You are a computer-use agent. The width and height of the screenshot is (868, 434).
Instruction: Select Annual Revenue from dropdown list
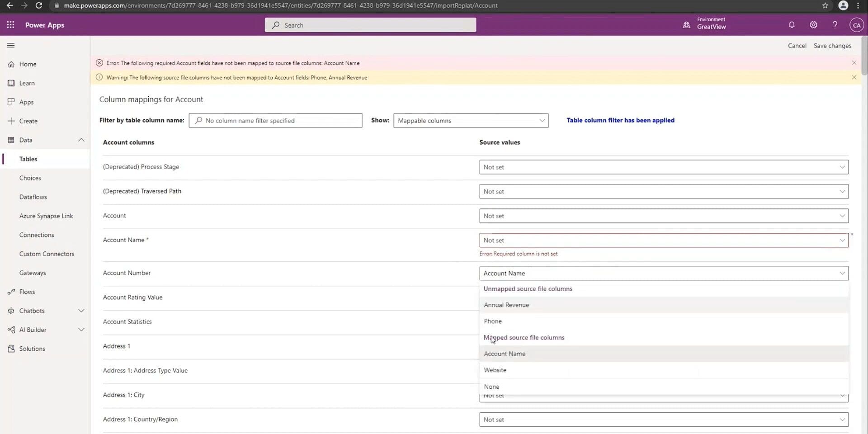506,305
